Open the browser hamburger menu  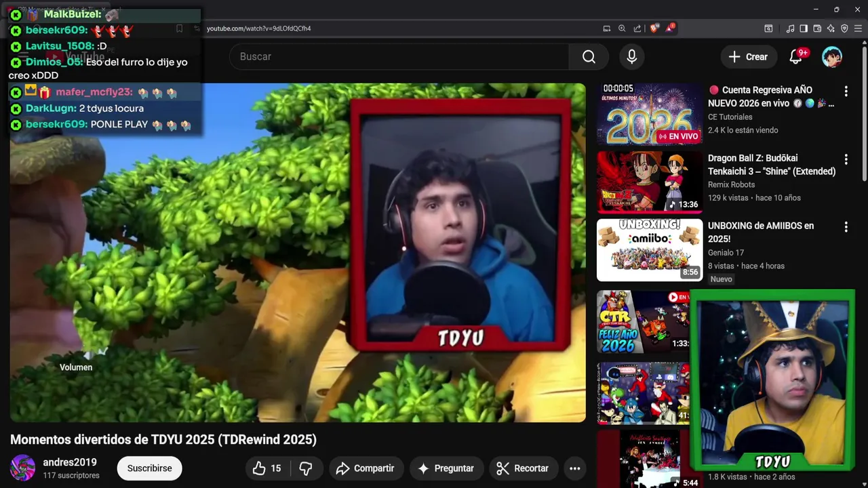[x=858, y=28]
